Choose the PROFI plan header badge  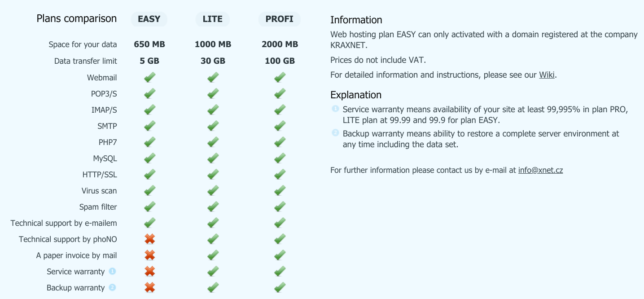[280, 19]
